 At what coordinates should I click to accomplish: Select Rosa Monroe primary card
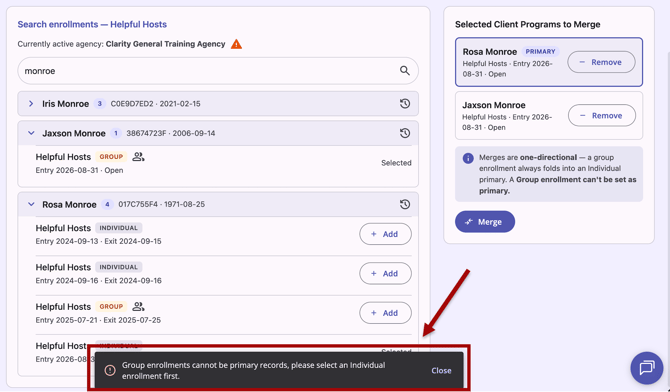[x=549, y=62]
